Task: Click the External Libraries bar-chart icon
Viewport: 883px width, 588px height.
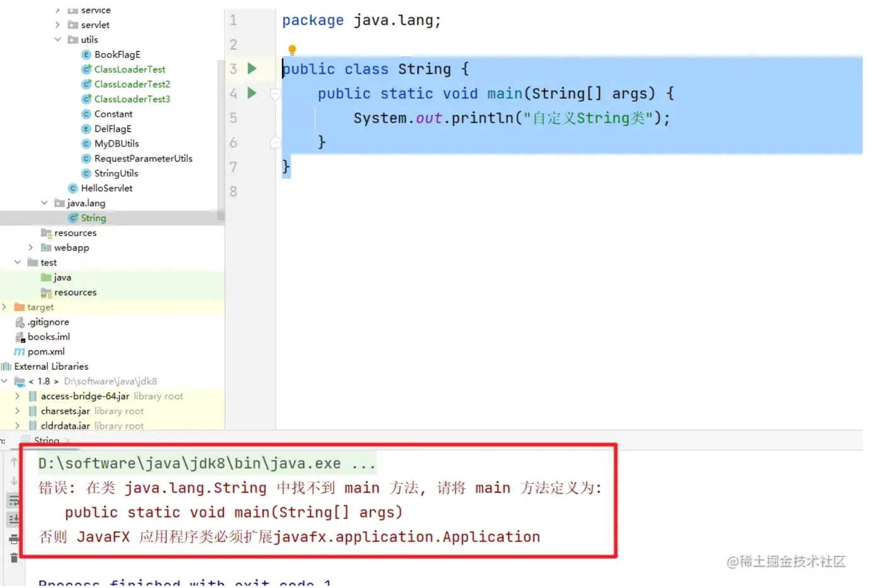Action: point(6,366)
